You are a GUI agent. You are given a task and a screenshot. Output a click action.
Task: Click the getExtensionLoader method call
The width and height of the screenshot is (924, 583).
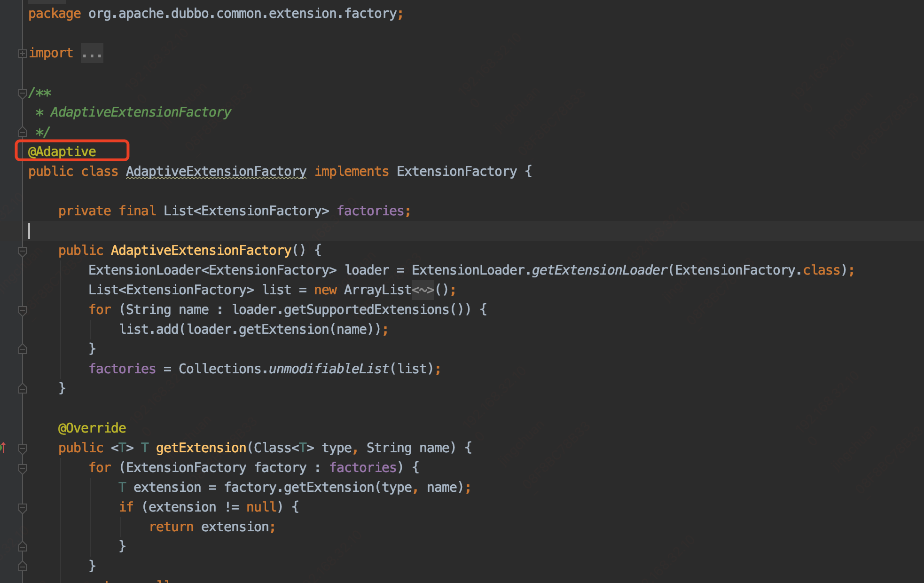click(x=599, y=270)
